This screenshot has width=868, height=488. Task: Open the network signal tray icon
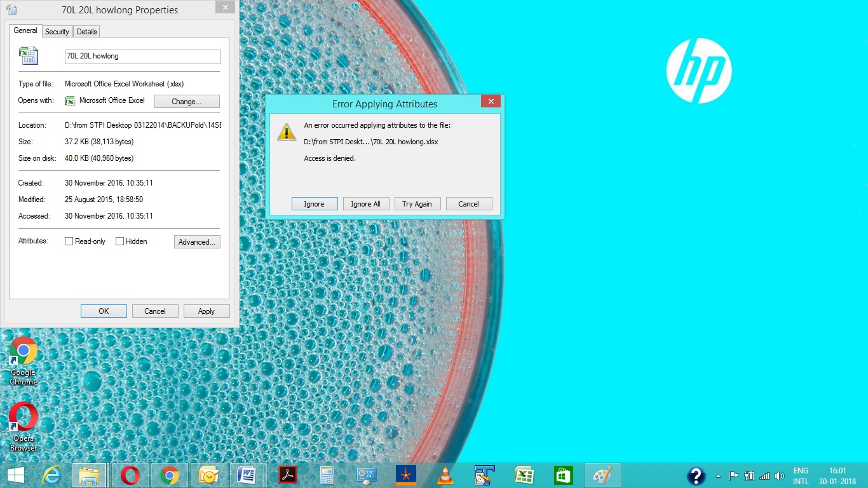764,476
